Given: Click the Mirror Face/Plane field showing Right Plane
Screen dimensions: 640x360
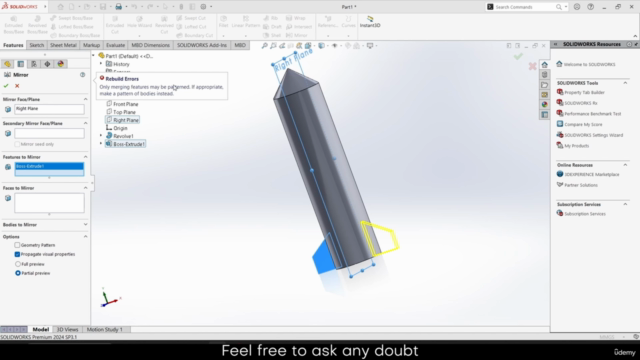Looking at the screenshot, I should click(x=49, y=109).
